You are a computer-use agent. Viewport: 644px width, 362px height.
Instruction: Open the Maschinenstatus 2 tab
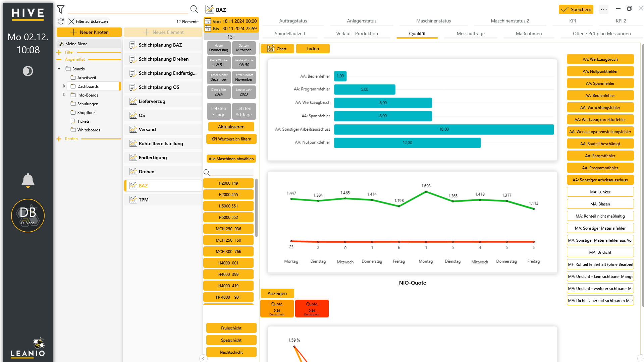510,21
